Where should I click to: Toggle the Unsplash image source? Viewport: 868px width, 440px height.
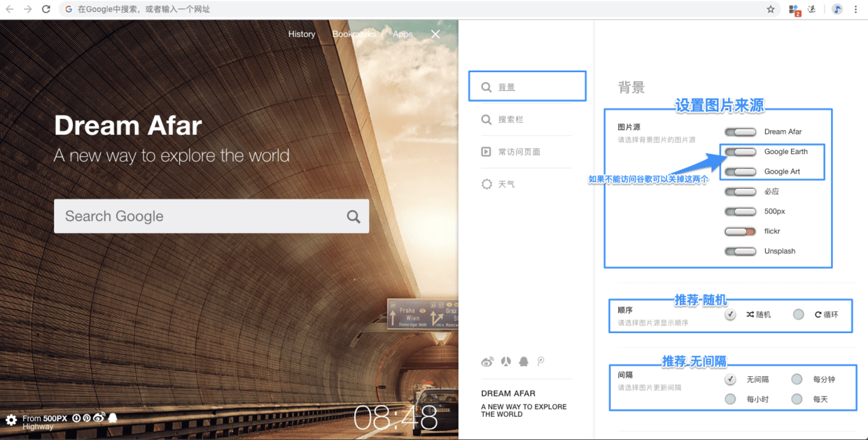click(x=741, y=251)
